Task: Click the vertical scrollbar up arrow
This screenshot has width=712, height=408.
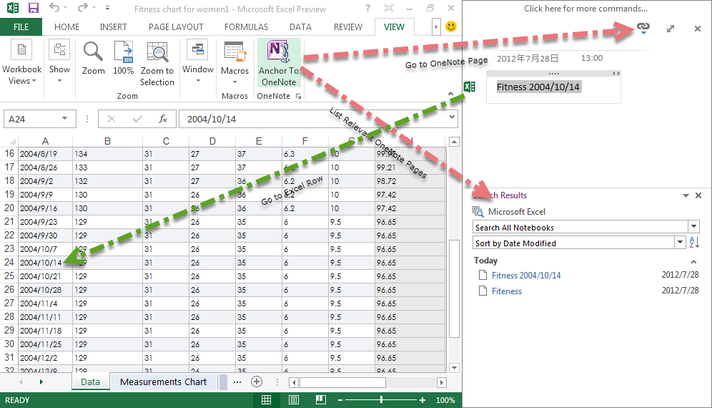Action: (x=454, y=142)
